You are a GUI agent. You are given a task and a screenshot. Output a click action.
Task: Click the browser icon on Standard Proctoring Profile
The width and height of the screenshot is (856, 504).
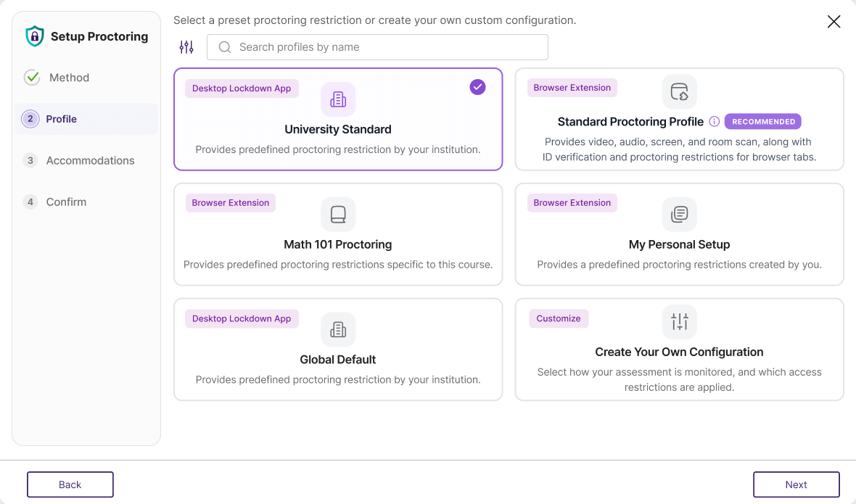679,91
